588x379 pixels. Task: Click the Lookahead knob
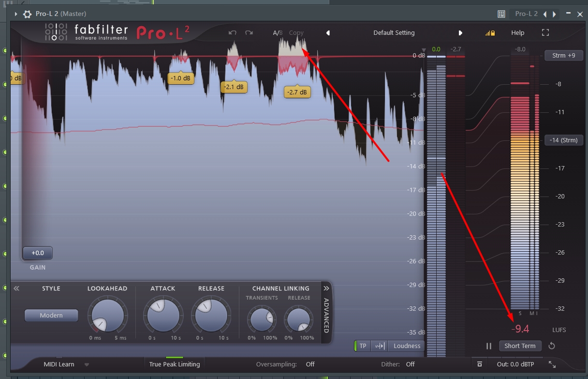click(107, 315)
